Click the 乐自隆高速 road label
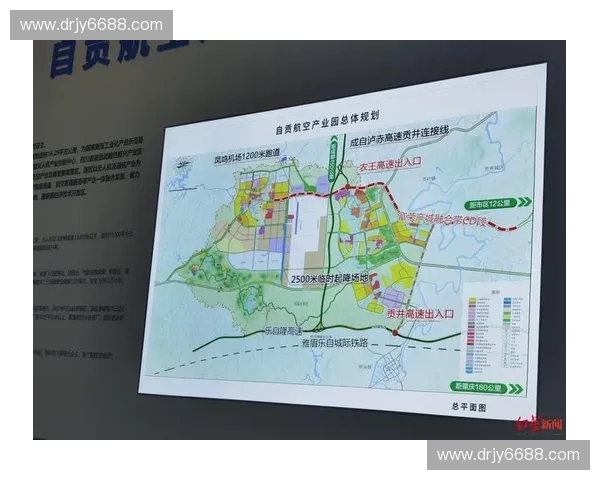 pos(283,331)
